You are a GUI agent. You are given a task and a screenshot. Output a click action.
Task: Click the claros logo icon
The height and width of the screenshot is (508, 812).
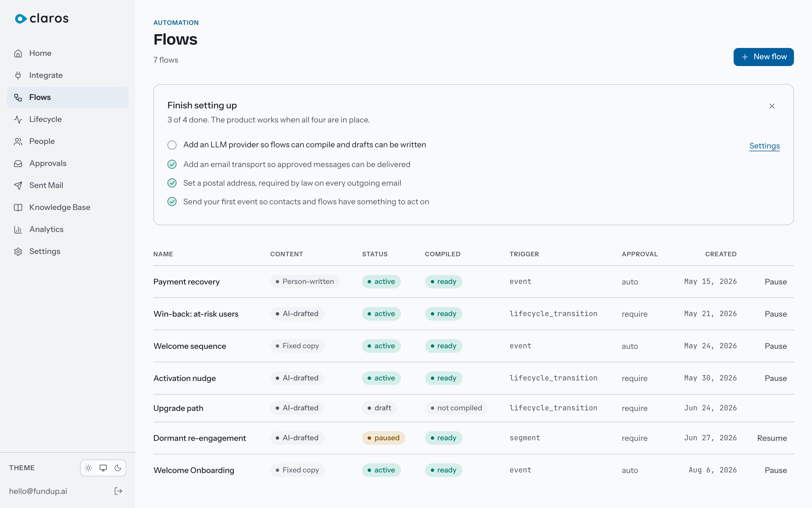click(21, 18)
